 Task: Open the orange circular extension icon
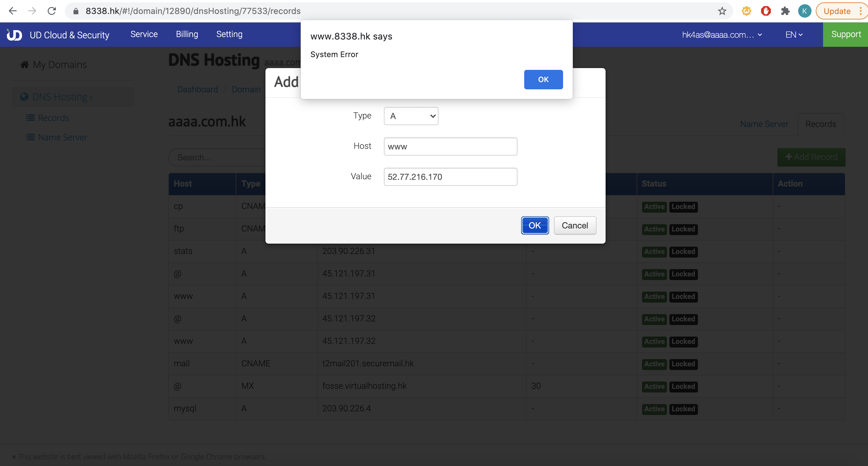click(x=746, y=11)
